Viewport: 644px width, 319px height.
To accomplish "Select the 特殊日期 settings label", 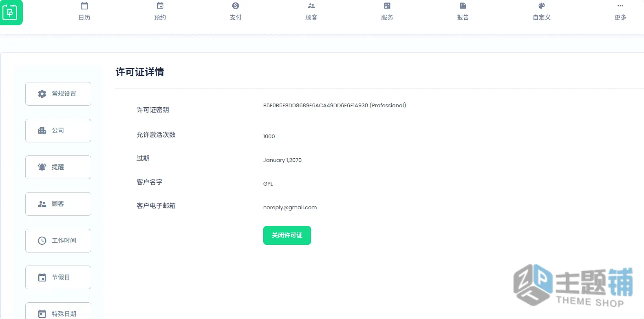I will [64, 314].
